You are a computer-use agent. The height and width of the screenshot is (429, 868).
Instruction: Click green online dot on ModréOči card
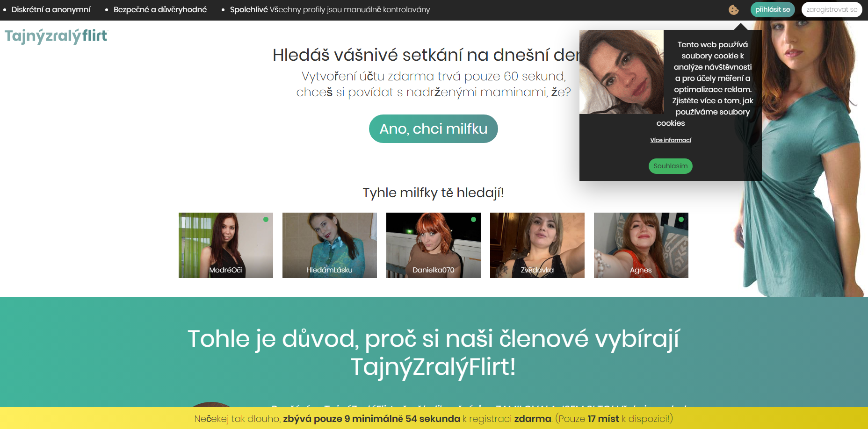pos(266,219)
